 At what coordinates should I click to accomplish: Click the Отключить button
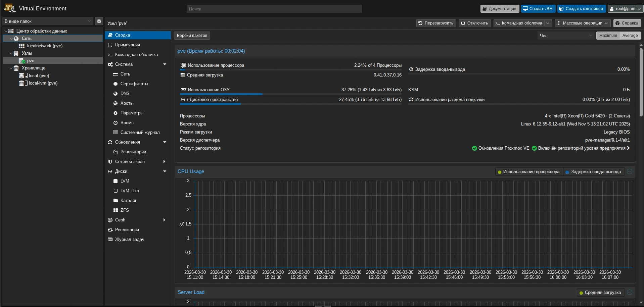[x=475, y=23]
